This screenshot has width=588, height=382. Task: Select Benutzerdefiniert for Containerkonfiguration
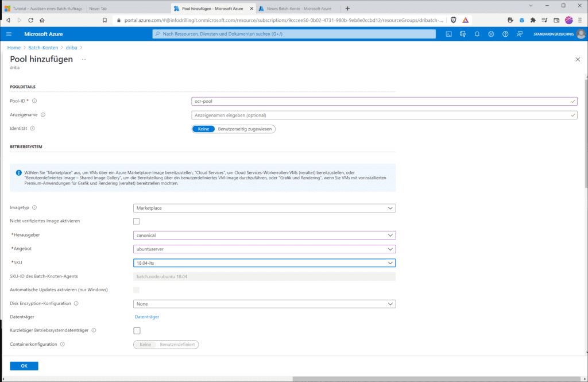click(177, 345)
